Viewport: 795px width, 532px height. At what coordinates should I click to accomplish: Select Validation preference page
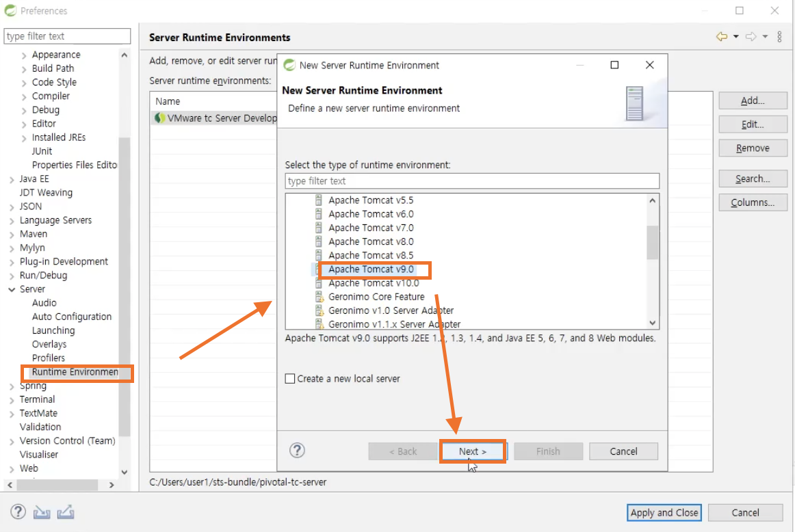(x=40, y=427)
